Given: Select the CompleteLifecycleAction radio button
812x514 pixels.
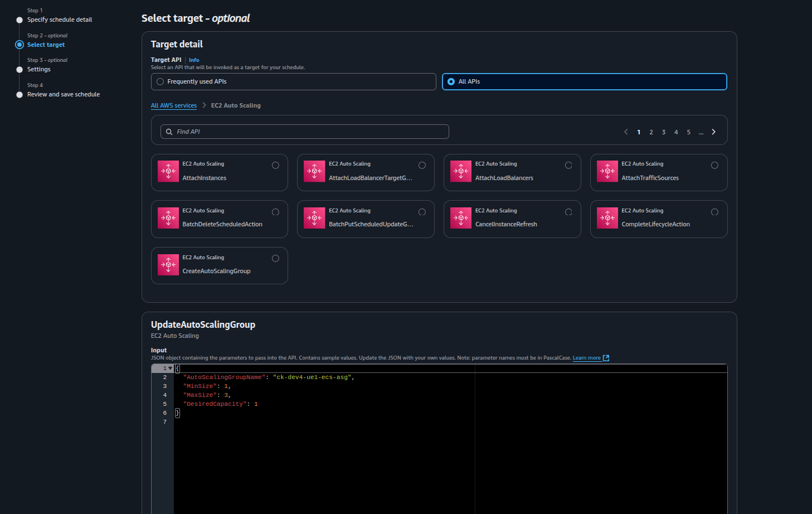Looking at the screenshot, I should tap(714, 212).
